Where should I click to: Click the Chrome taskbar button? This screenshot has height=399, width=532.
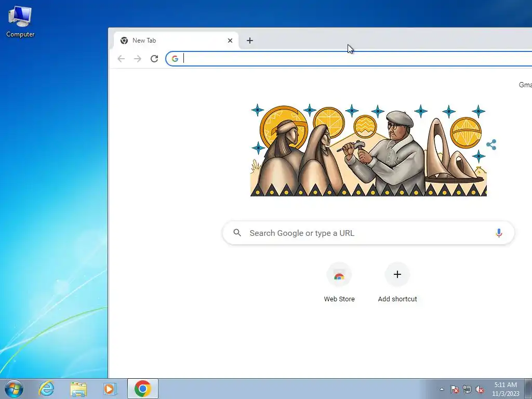[142, 389]
